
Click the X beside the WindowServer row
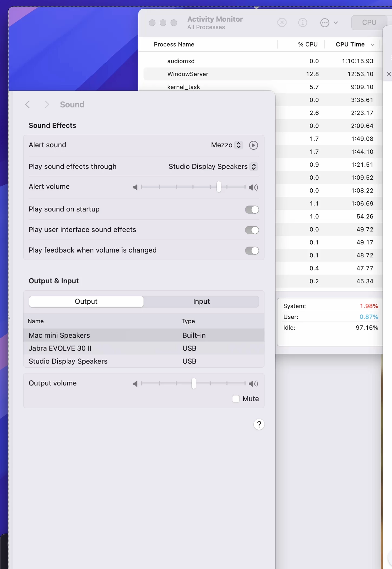pyautogui.click(x=389, y=74)
